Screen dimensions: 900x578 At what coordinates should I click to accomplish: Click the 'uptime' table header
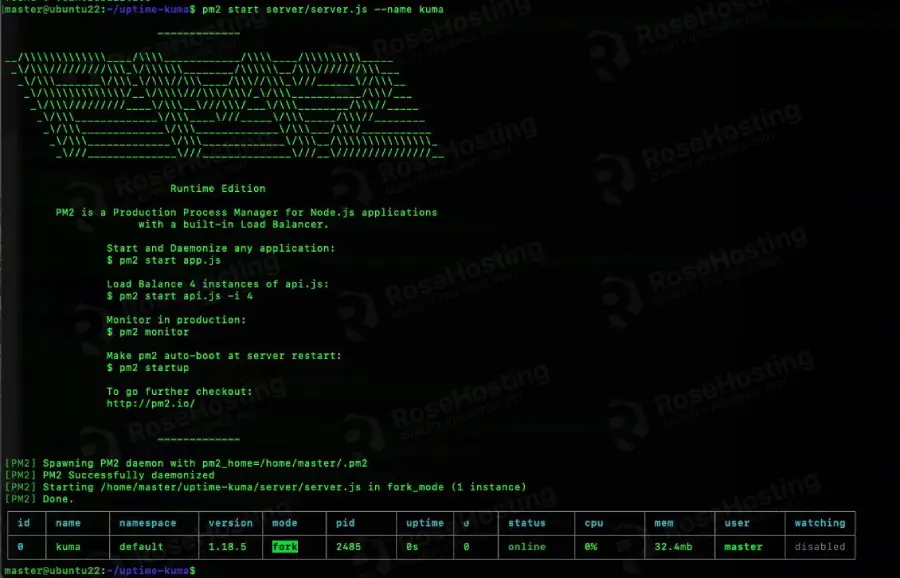pyautogui.click(x=425, y=523)
